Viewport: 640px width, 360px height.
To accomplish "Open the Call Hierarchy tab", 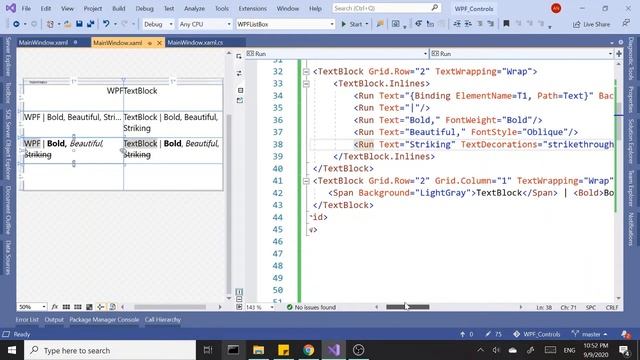I will (x=162, y=320).
